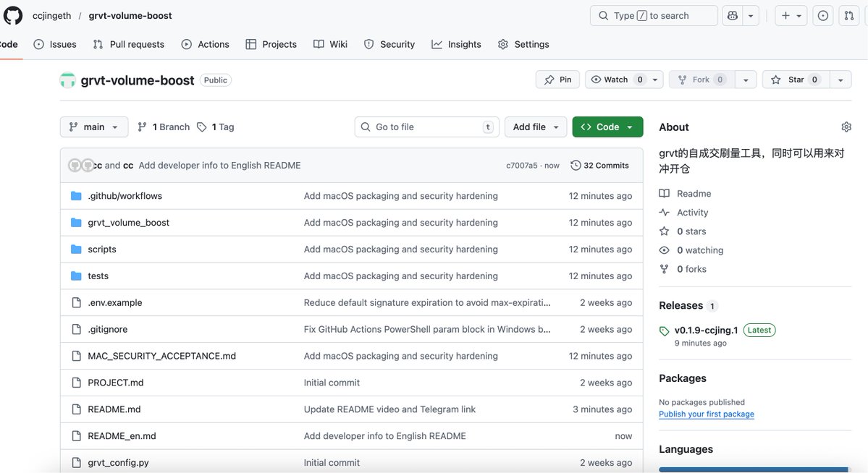Open the .env.example file
This screenshot has width=868, height=473.
(x=115, y=302)
